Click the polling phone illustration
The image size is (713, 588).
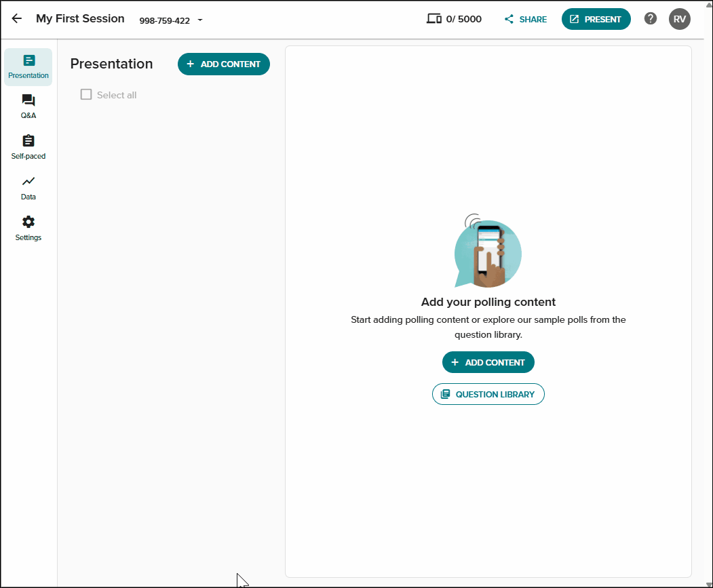(x=488, y=251)
